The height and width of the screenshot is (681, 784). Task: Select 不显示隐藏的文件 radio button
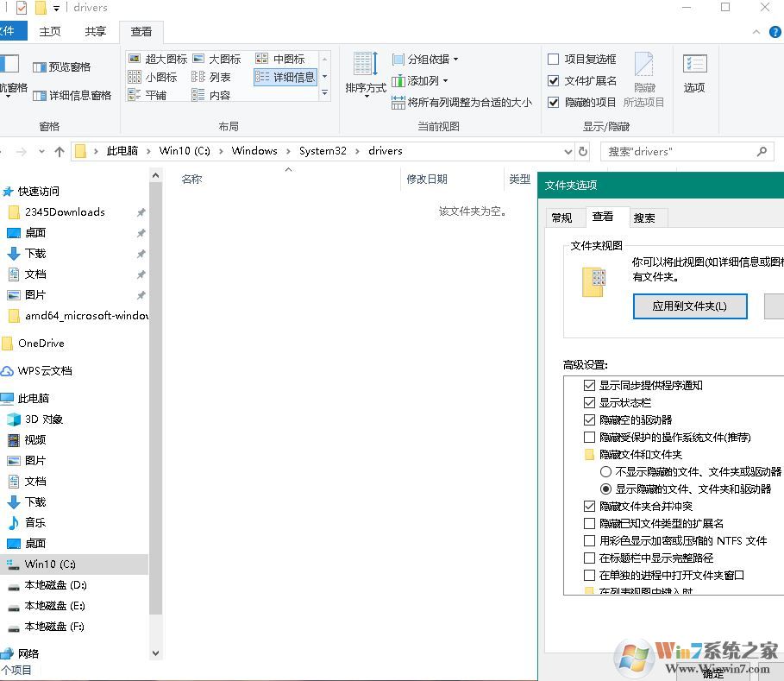point(606,471)
